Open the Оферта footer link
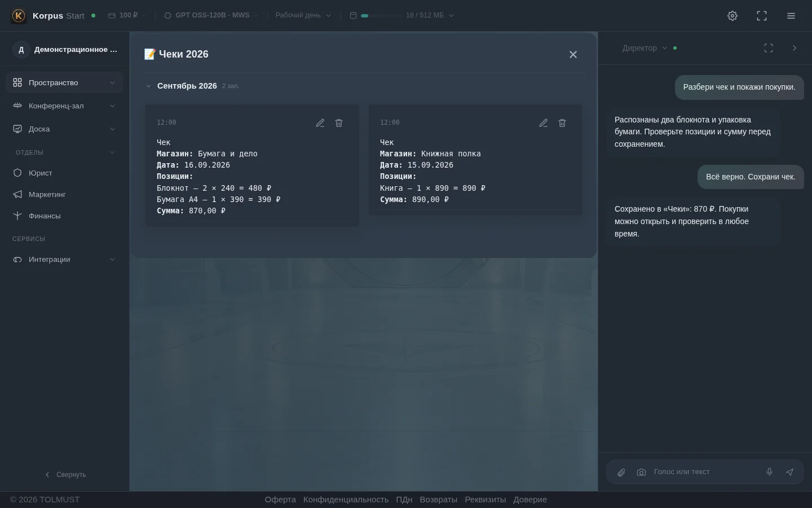812x508 pixels. (x=280, y=500)
